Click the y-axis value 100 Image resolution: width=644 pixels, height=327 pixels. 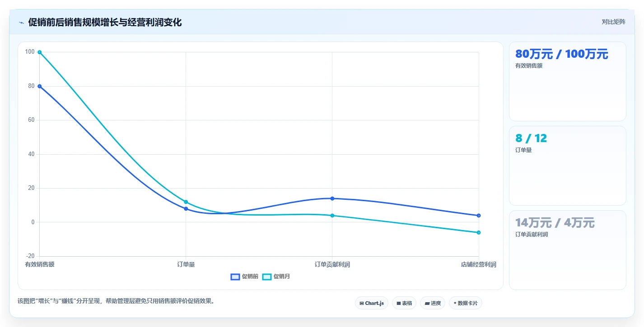[30, 52]
